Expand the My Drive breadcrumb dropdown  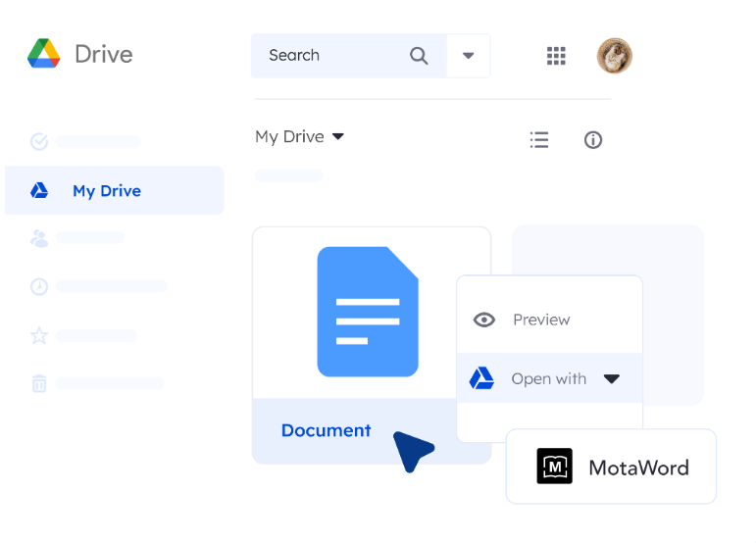tap(338, 136)
